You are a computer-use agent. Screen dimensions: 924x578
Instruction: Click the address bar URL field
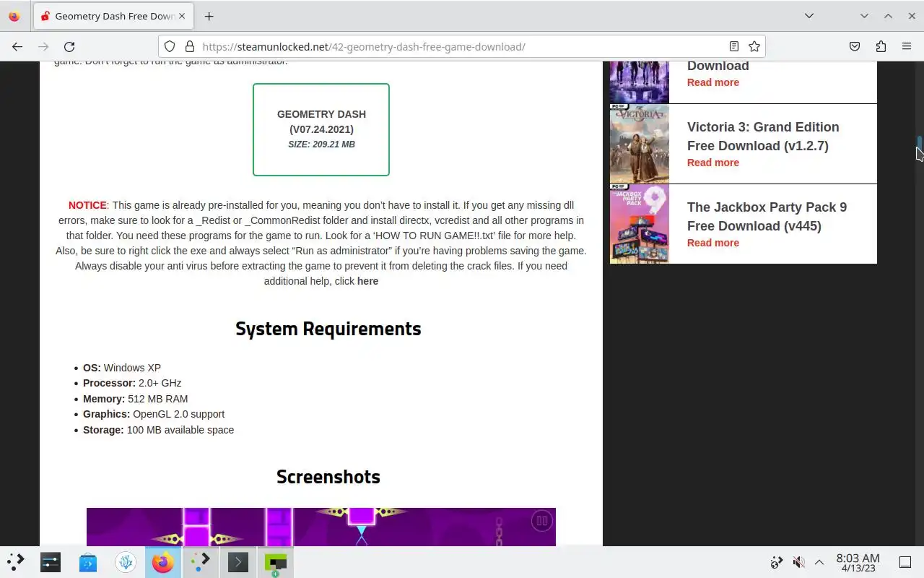[x=462, y=46]
